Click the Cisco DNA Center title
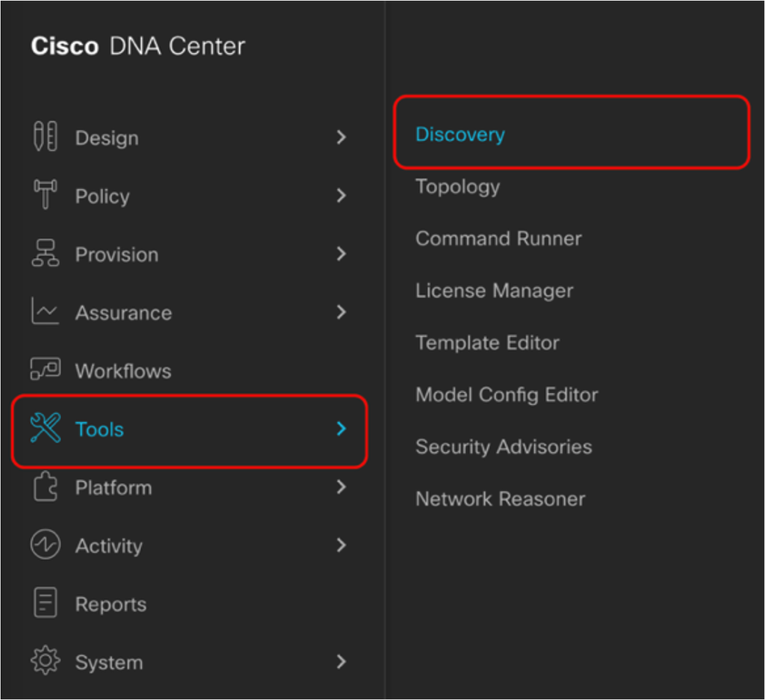This screenshot has width=765, height=700. coord(138,47)
